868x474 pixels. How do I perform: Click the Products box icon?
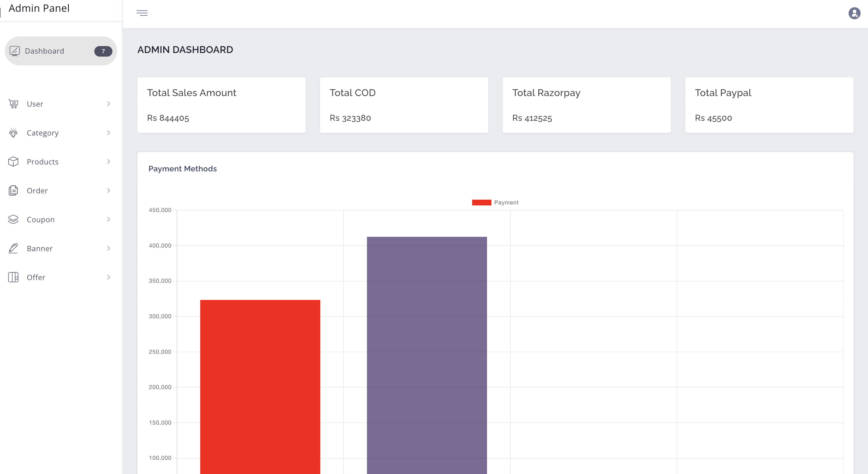(x=13, y=162)
